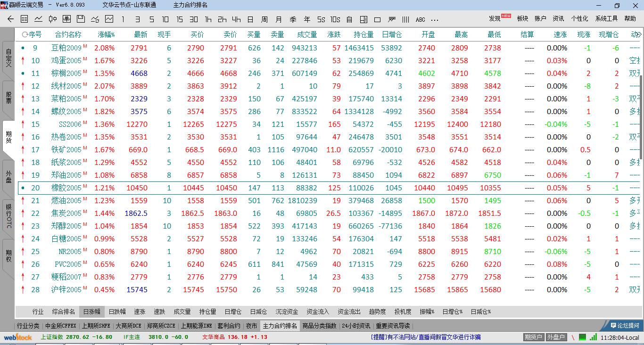Image resolution: width=644 pixels, height=345 pixels.
Task: Select the 橡胶2005 contract row
Action: coord(66,188)
